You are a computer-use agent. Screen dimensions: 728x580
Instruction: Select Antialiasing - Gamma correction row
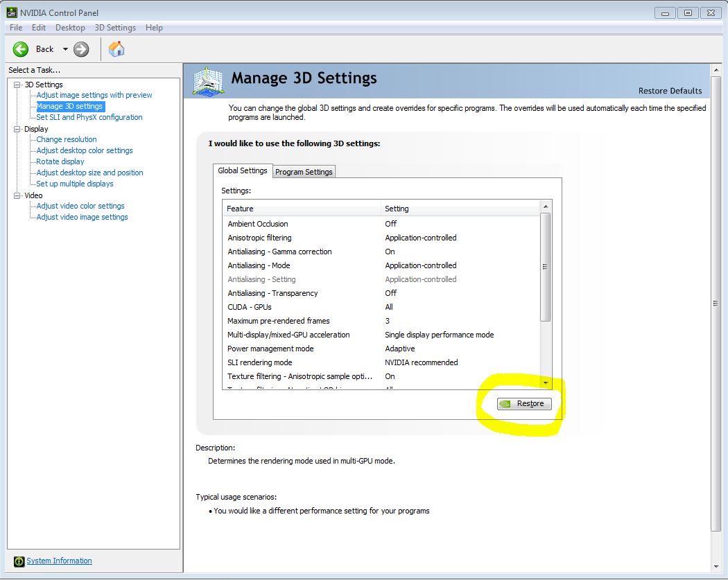click(x=381, y=252)
